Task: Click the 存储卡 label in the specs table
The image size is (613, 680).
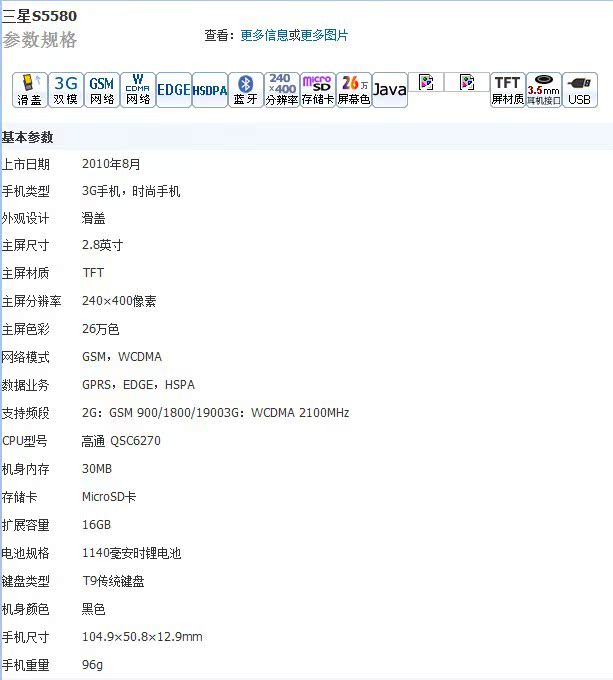Action: pos(20,497)
